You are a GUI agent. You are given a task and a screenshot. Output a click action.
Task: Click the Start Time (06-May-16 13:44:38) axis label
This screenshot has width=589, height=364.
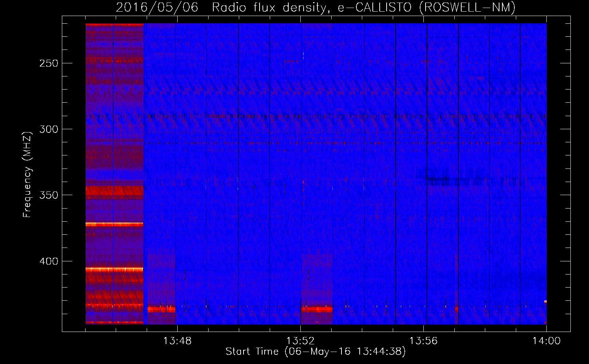click(x=316, y=352)
